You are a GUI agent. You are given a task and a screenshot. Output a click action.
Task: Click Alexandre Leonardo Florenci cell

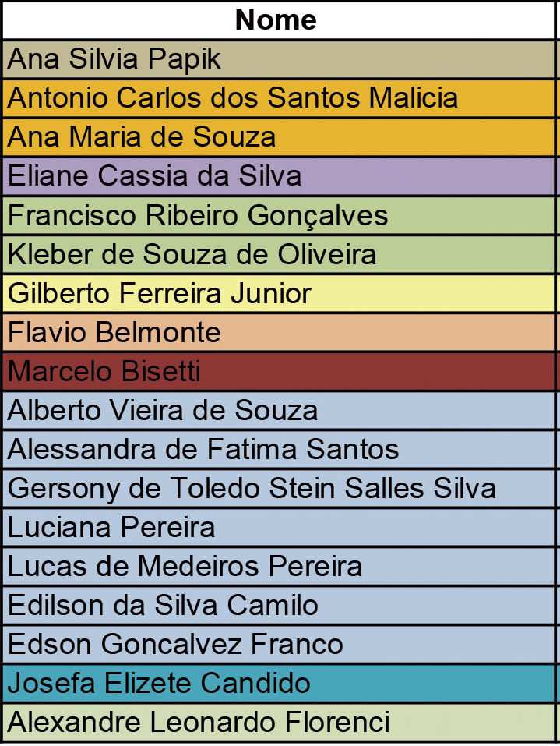[199, 723]
